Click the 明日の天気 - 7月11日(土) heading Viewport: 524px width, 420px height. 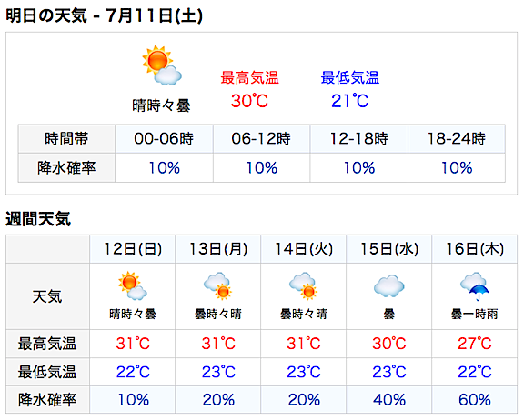point(104,15)
